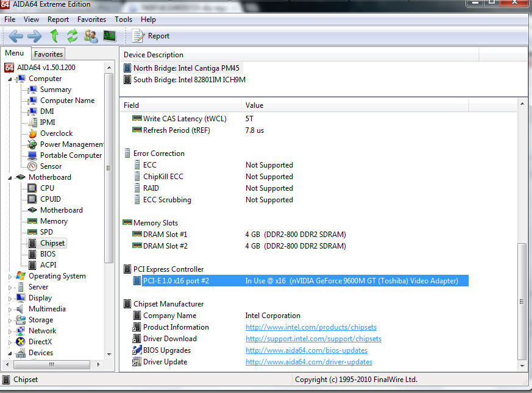Image resolution: width=532 pixels, height=393 pixels.
Task: Click the Network computers icon
Action: point(21,331)
